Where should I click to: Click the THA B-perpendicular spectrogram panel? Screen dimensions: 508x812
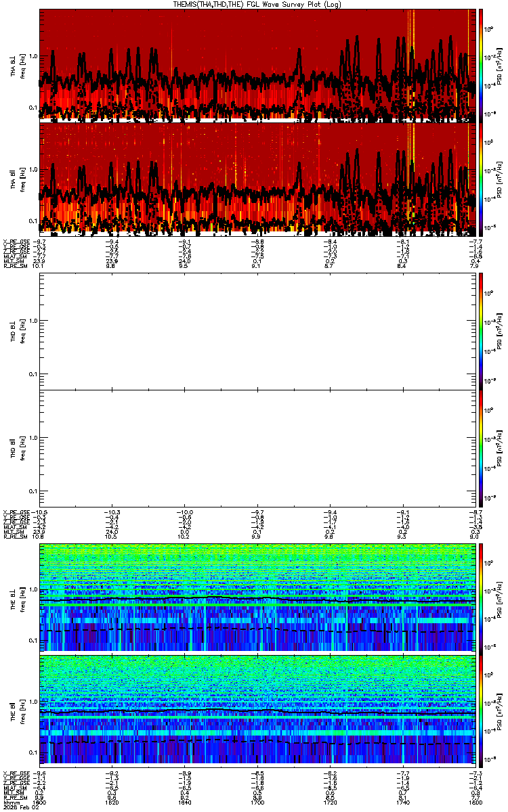point(258,65)
